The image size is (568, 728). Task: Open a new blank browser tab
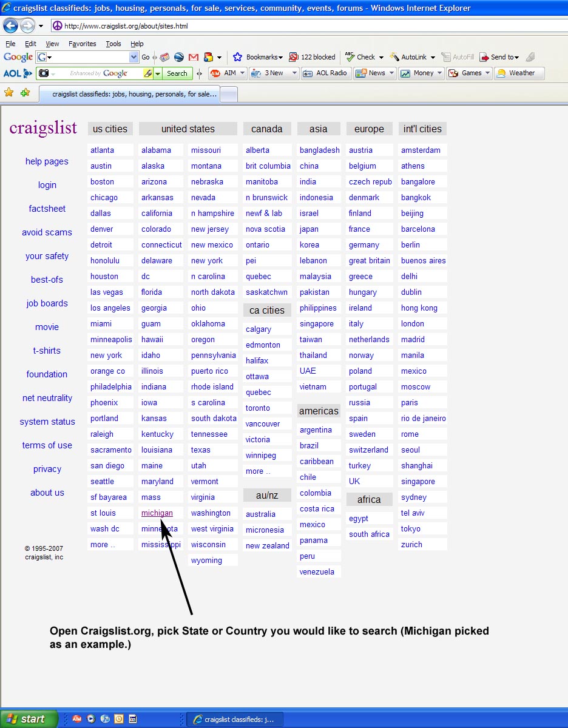tap(229, 95)
